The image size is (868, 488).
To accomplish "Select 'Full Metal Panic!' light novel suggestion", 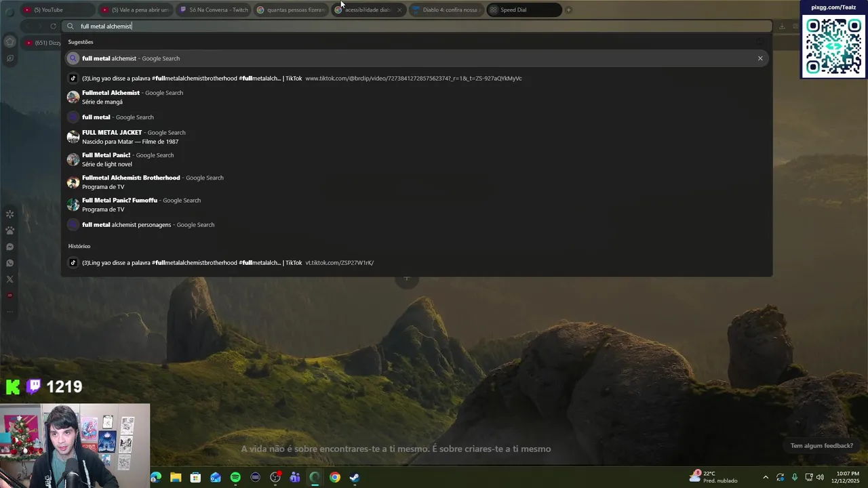I will click(417, 159).
